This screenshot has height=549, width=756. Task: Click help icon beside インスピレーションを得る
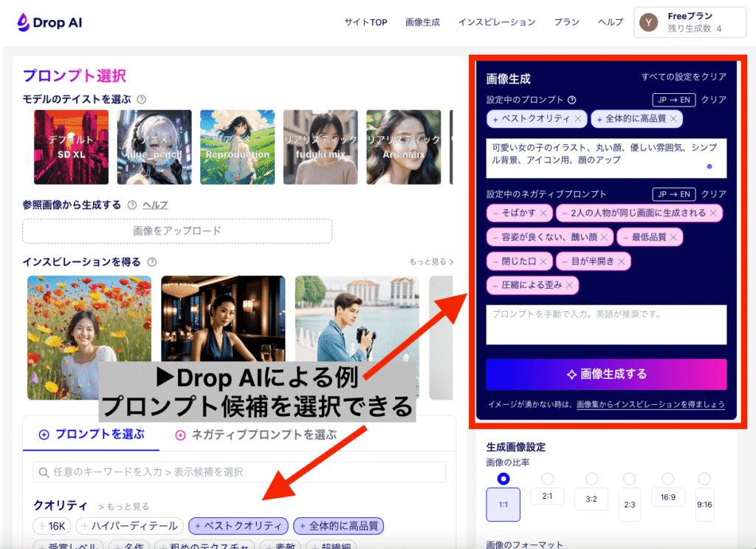tap(152, 262)
